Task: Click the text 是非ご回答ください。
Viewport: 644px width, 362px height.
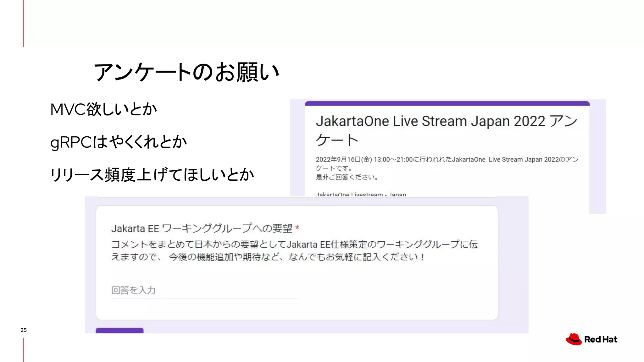Action: pos(347,177)
